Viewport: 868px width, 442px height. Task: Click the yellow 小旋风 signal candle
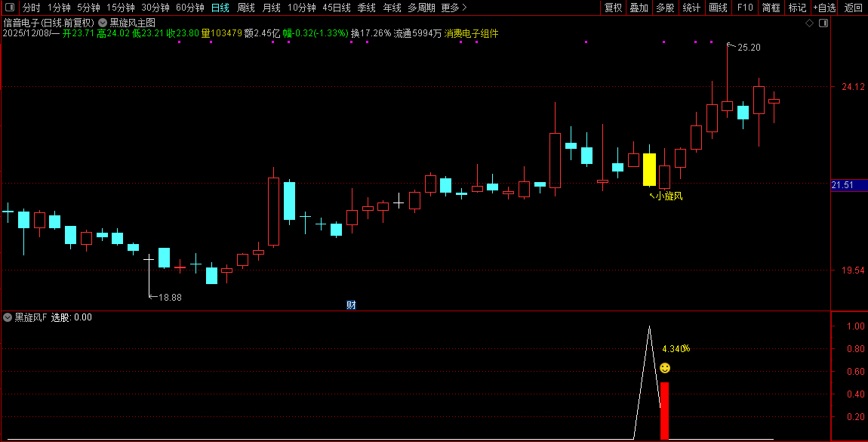click(649, 169)
